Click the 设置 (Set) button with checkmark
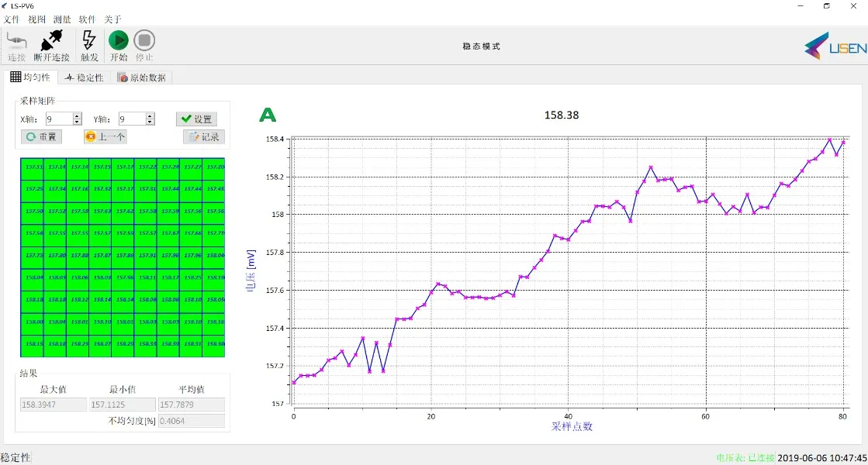Viewport: 868px width, 465px height. pos(196,119)
